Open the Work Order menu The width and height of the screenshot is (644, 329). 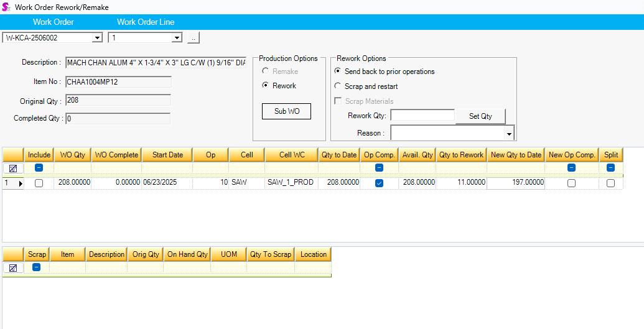coord(54,22)
